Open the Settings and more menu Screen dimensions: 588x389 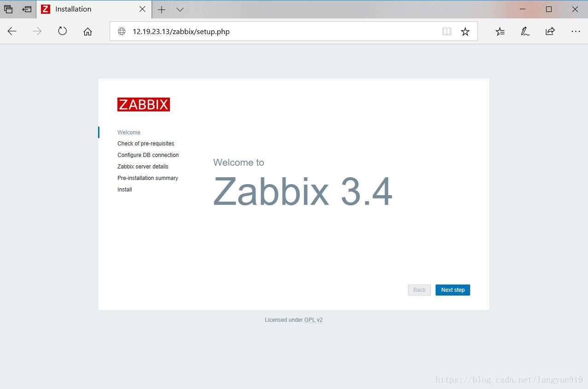coord(576,31)
